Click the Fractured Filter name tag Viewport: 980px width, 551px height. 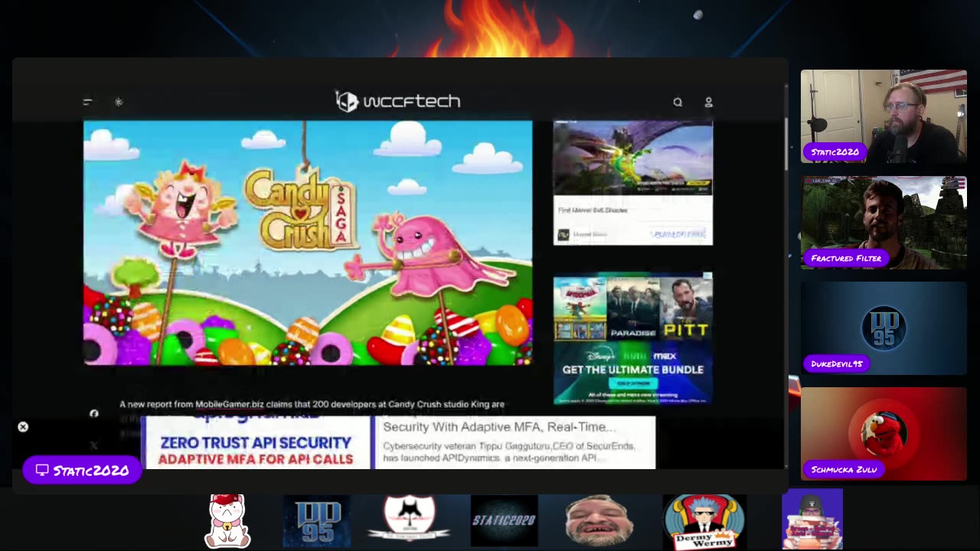pos(846,258)
